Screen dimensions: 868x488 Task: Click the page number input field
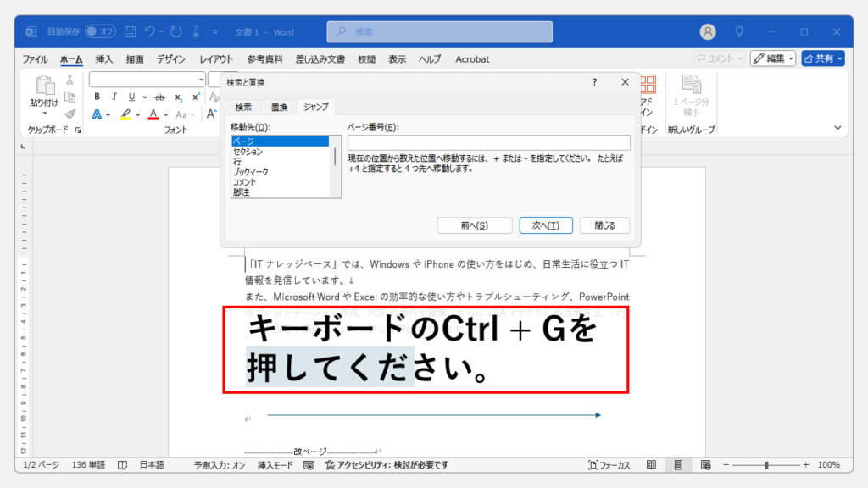click(489, 142)
